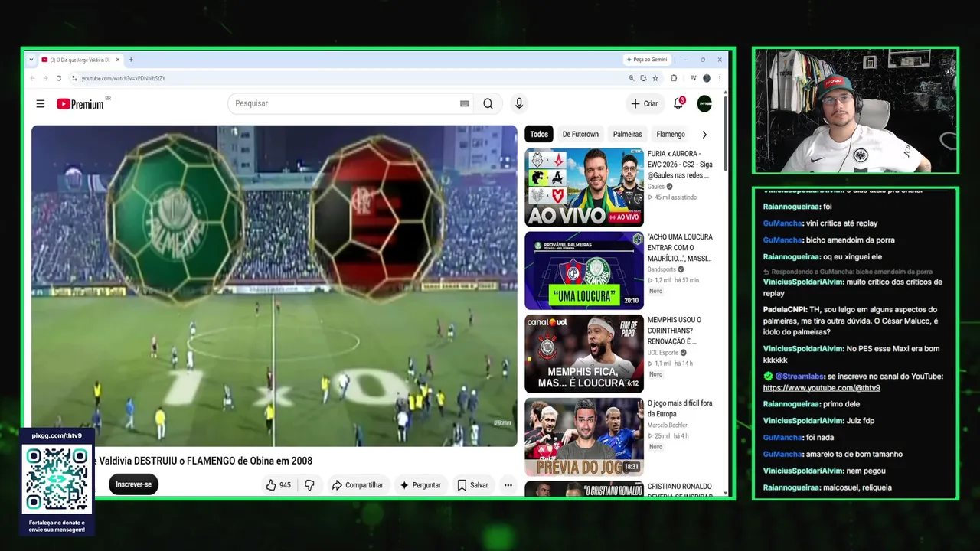The image size is (980, 551).
Task: Open the Marcelo Bechler channel name
Action: coord(668,425)
